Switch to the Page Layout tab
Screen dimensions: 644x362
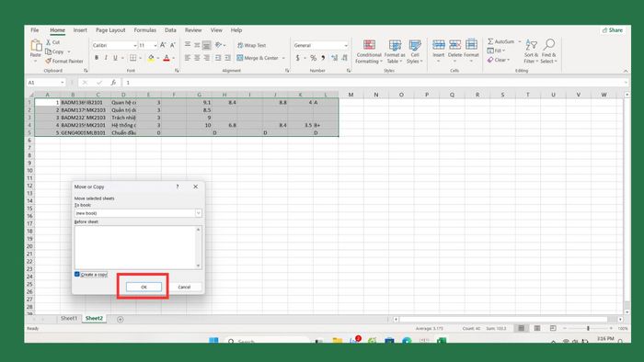click(x=110, y=30)
